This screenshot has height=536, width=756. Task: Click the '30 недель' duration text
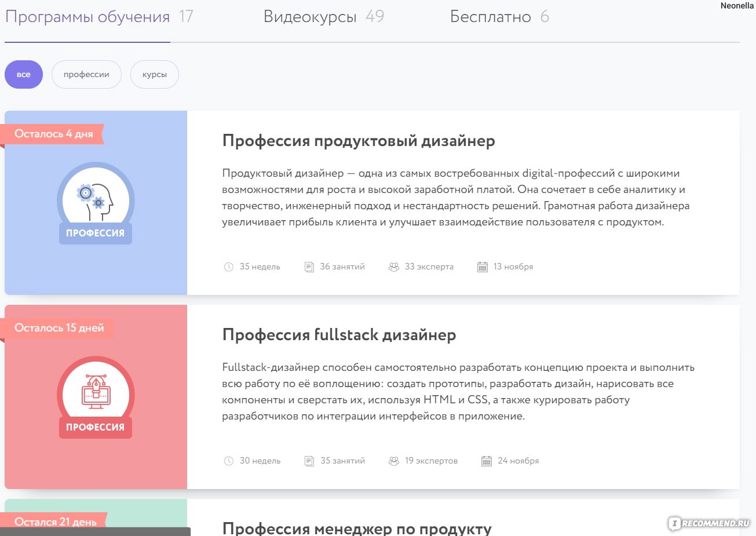tap(260, 461)
